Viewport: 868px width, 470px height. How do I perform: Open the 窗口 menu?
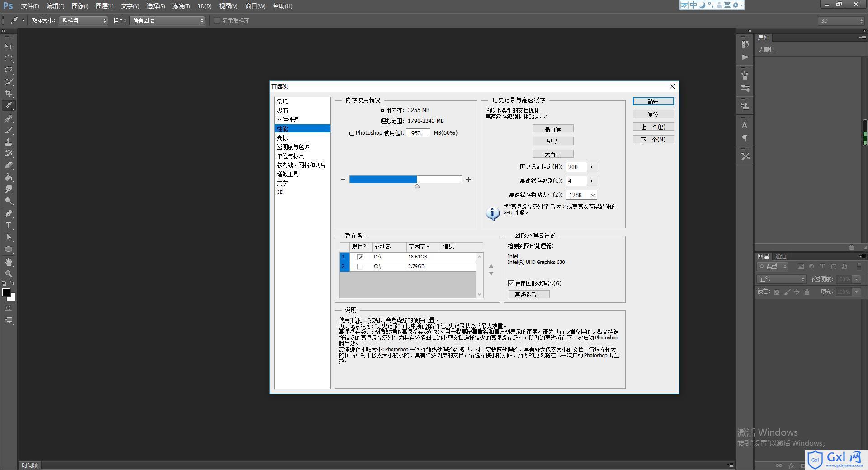click(255, 6)
